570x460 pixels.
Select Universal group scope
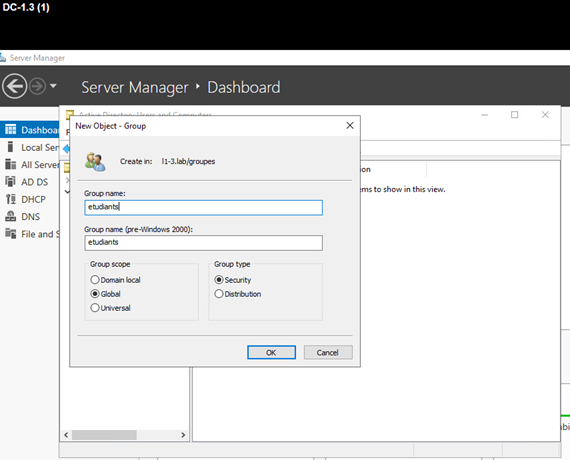(x=111, y=308)
